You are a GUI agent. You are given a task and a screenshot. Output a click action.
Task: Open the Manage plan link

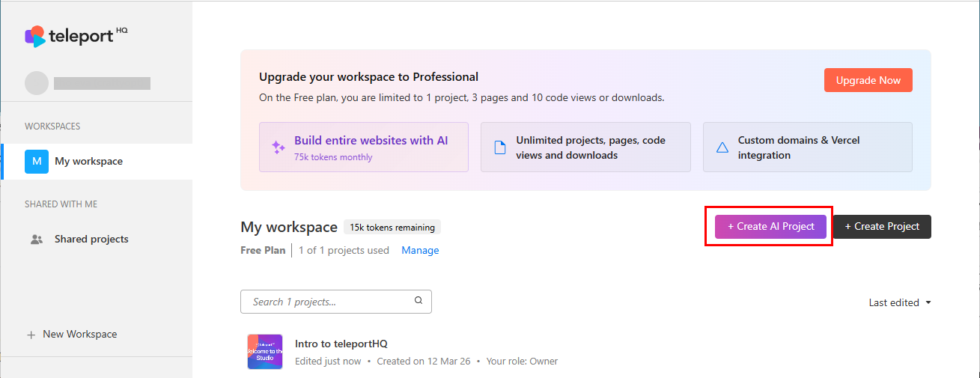tap(420, 251)
